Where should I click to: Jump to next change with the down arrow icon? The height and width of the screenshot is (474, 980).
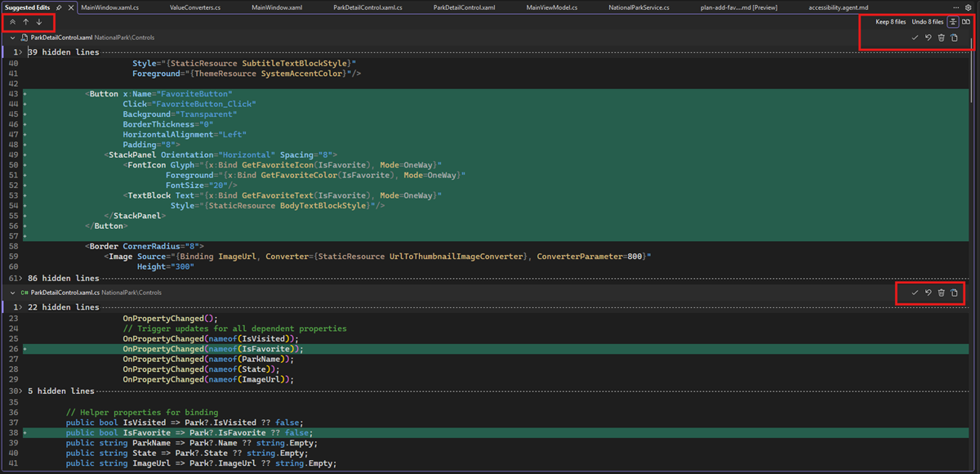pos(38,23)
